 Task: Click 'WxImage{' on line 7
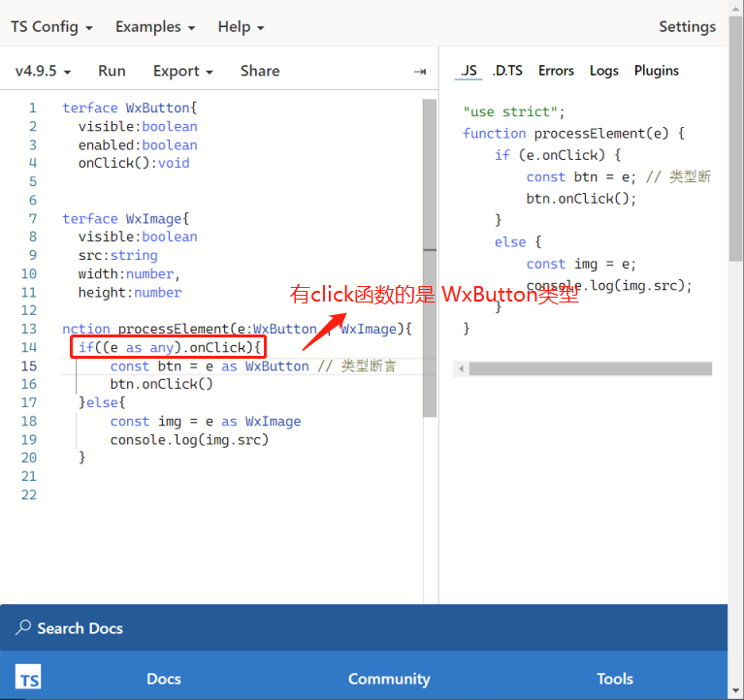click(x=157, y=219)
